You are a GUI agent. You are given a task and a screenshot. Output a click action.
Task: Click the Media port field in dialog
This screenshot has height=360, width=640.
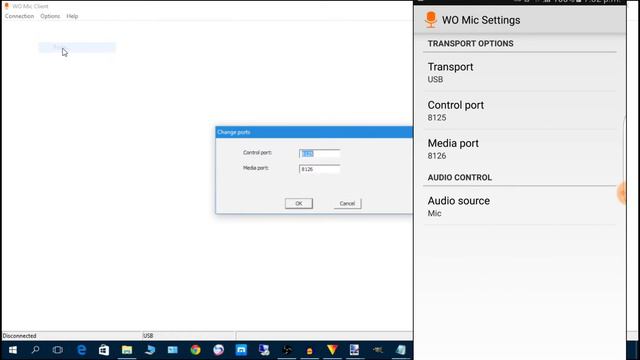point(319,169)
